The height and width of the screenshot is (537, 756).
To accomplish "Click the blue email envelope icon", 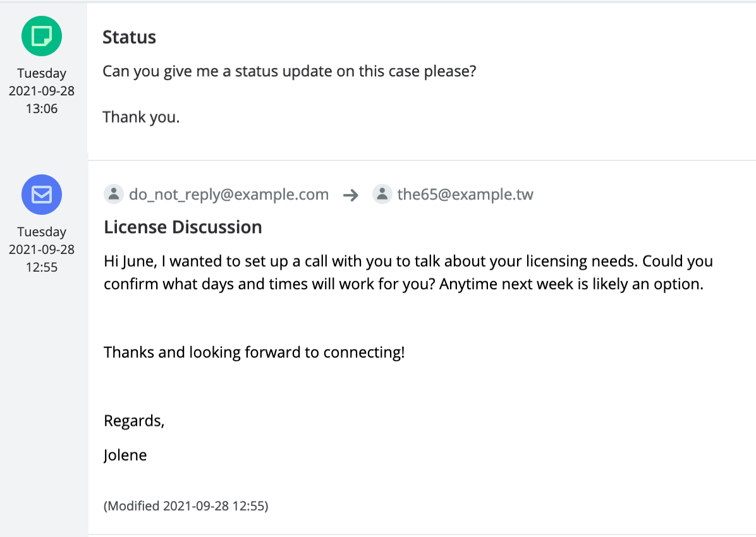I will [x=42, y=195].
